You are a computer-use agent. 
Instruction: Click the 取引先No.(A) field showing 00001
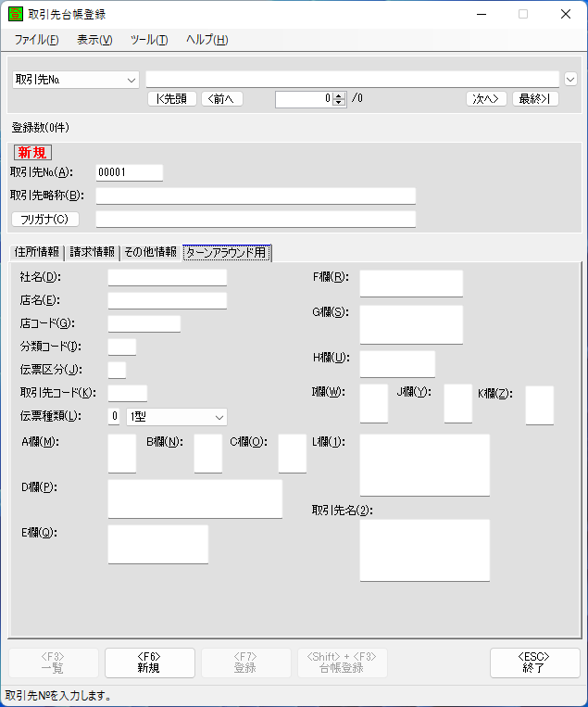130,172
